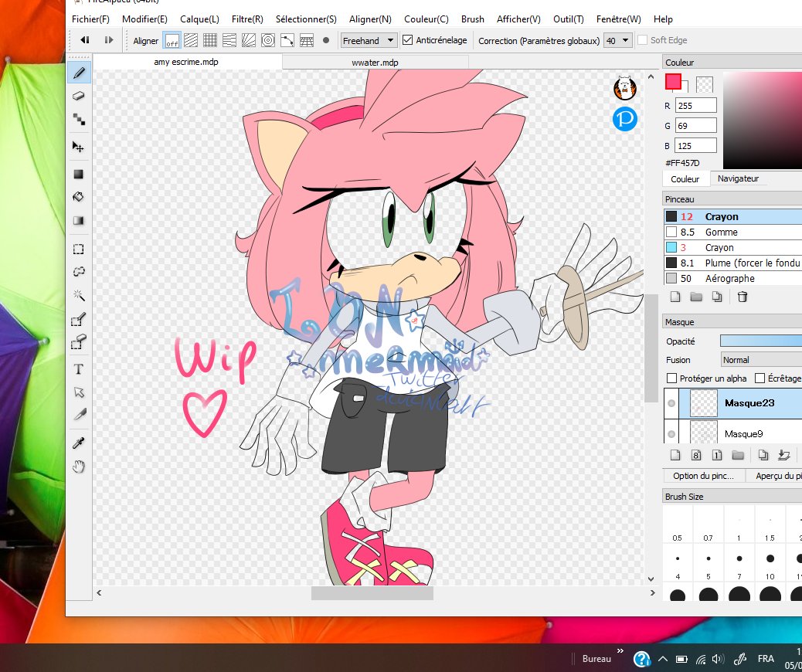This screenshot has width=802, height=672.
Task: Add a new brush in Pinceau panel
Action: (675, 297)
